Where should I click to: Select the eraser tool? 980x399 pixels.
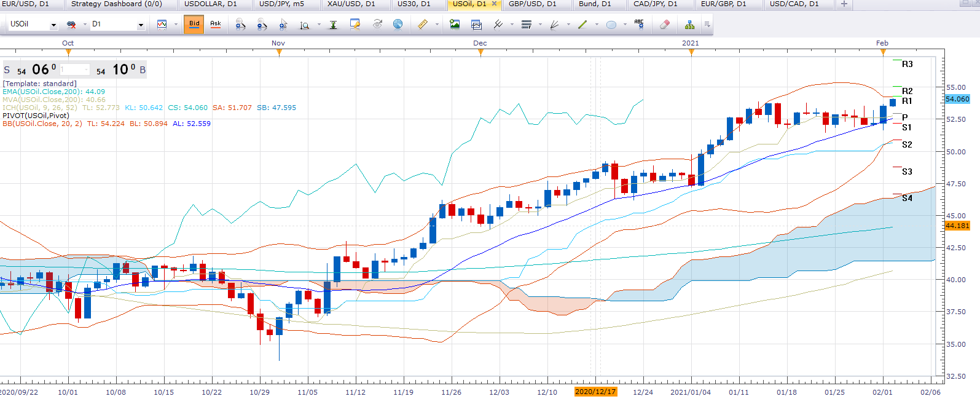[x=664, y=25]
